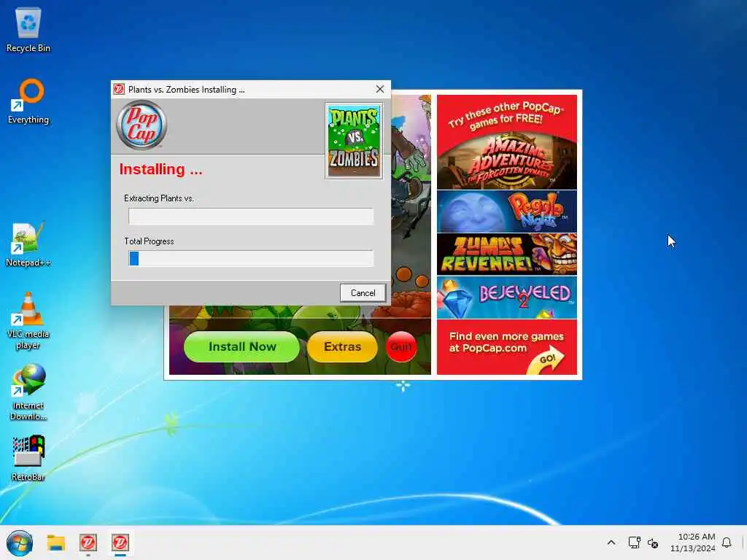This screenshot has width=747, height=560.
Task: Open the notifications bell icon
Action: (727, 542)
